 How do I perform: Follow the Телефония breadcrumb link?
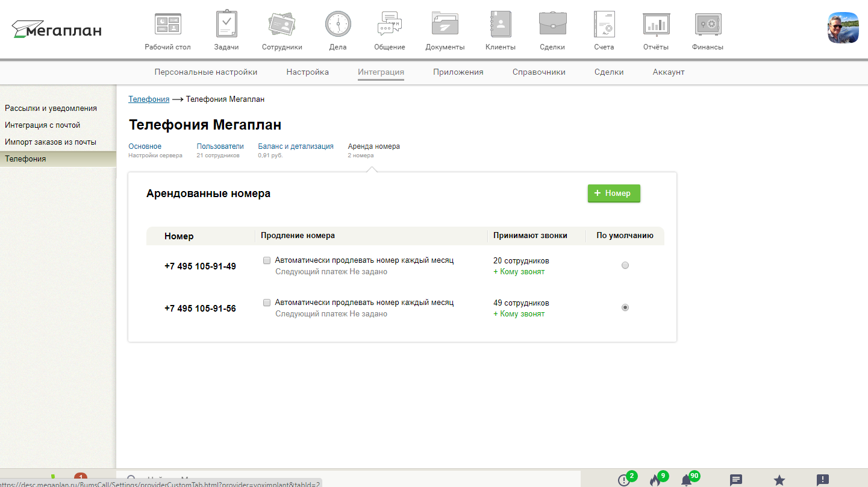click(x=149, y=99)
